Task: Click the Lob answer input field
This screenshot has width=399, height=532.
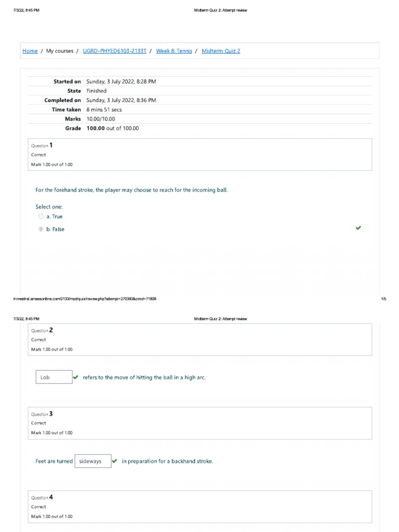Action: click(54, 377)
